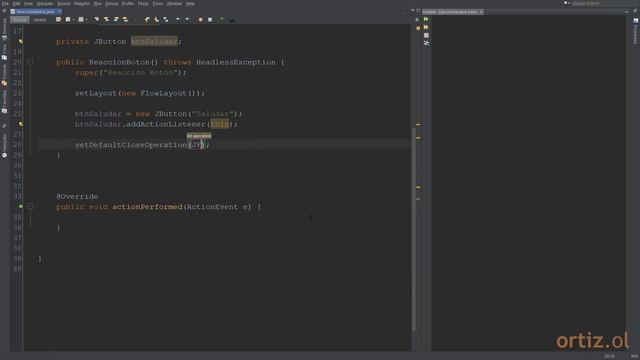Open the View menu

point(28,4)
